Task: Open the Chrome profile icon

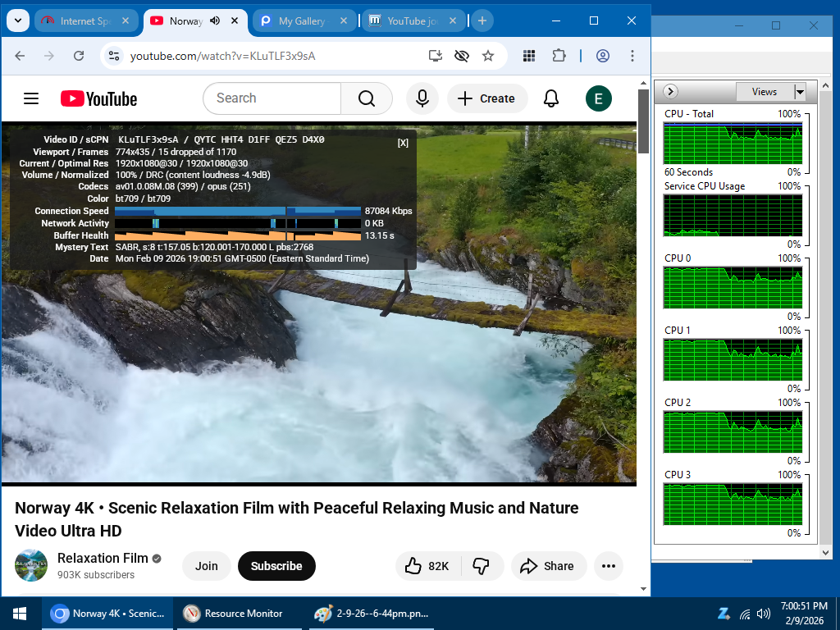Action: [x=603, y=56]
